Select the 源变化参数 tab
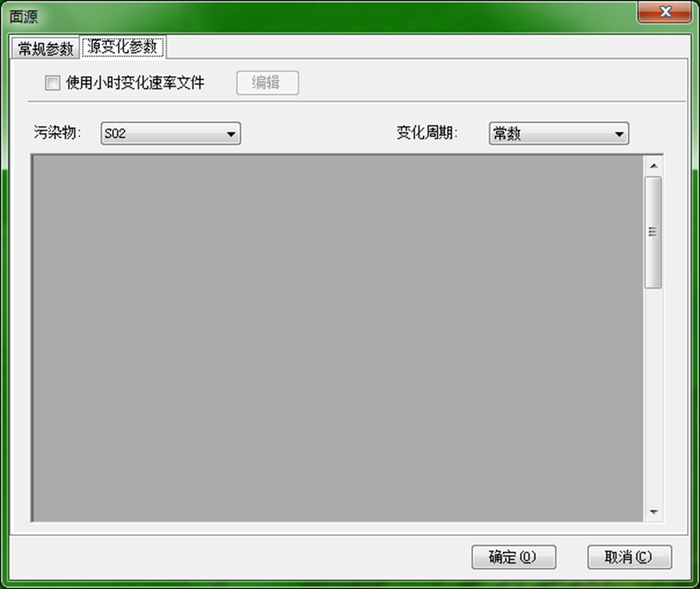 tap(122, 47)
